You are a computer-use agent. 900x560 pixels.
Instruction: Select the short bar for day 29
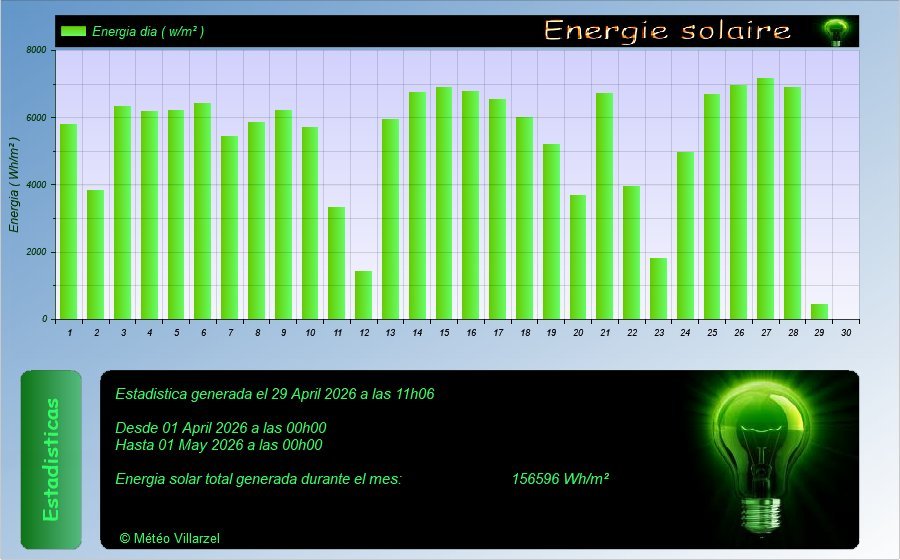[819, 311]
